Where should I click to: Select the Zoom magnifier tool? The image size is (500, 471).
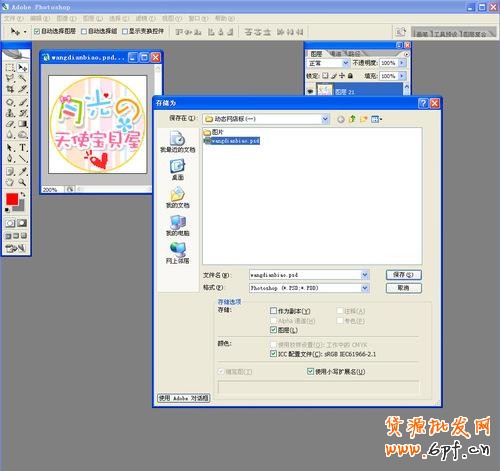point(22,182)
